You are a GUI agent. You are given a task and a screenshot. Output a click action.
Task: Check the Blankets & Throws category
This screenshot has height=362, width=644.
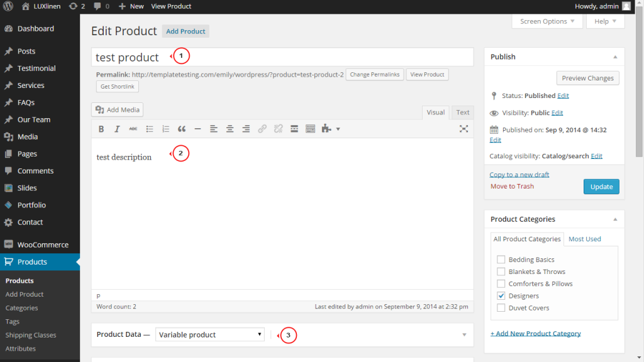click(501, 271)
